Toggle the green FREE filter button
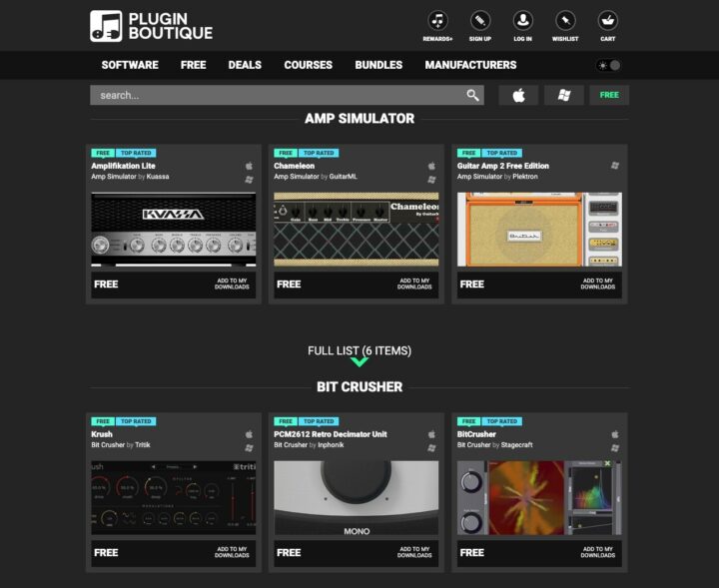This screenshot has width=719, height=588. [x=609, y=95]
